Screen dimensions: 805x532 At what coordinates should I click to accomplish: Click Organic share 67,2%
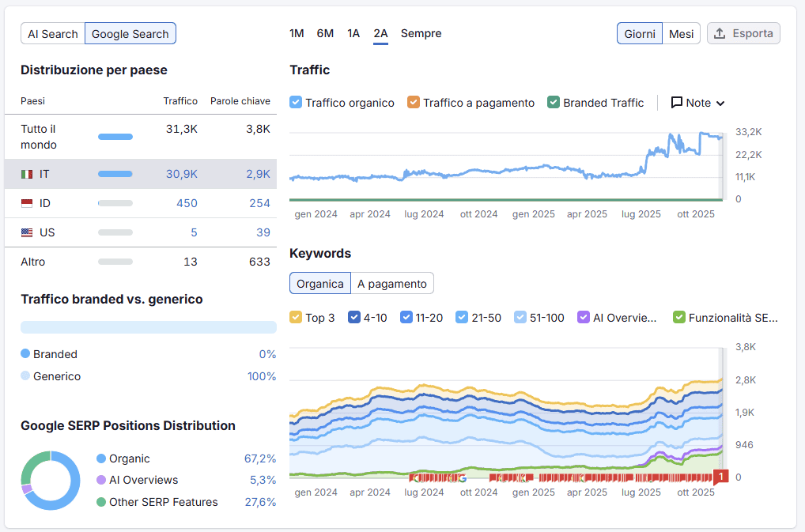tap(260, 458)
